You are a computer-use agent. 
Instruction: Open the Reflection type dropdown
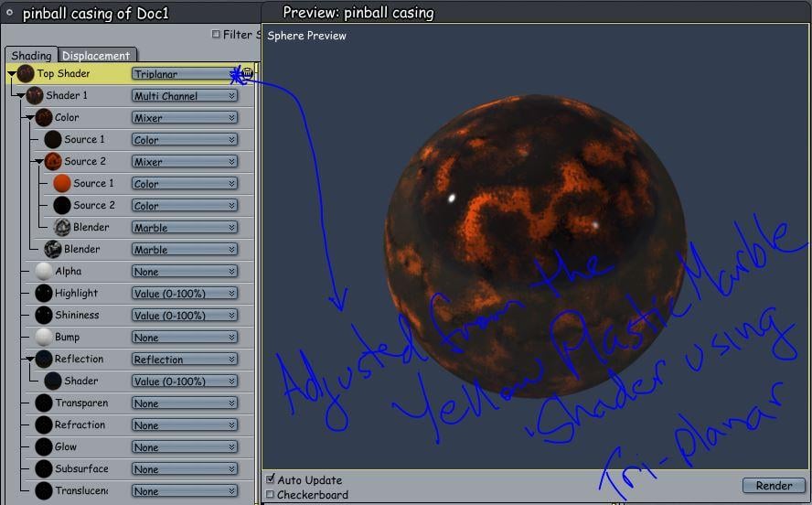point(185,359)
